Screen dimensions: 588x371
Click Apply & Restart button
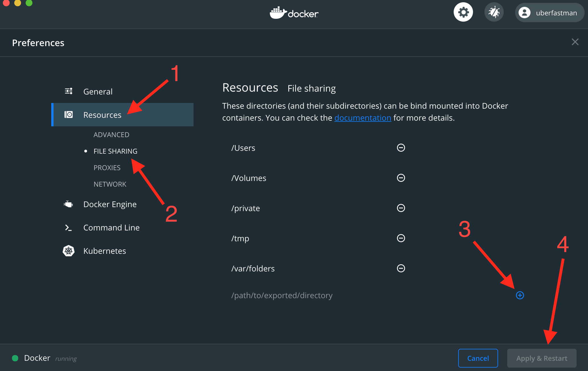coord(542,358)
